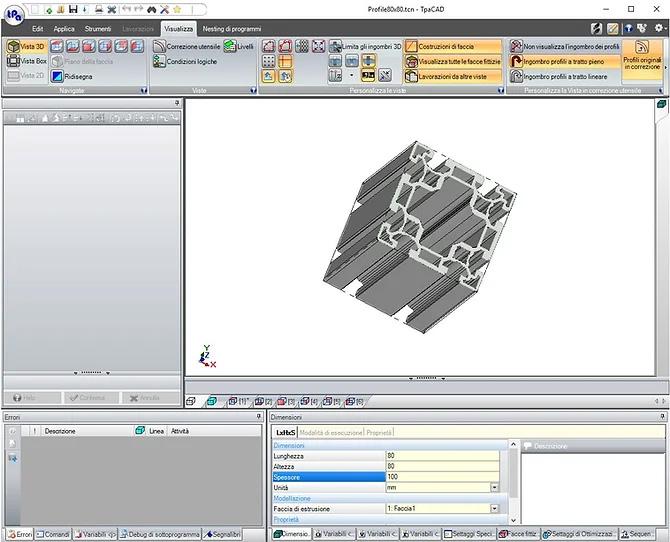
Task: Open Faccia di estrusione dropdown
Action: pyautogui.click(x=494, y=509)
